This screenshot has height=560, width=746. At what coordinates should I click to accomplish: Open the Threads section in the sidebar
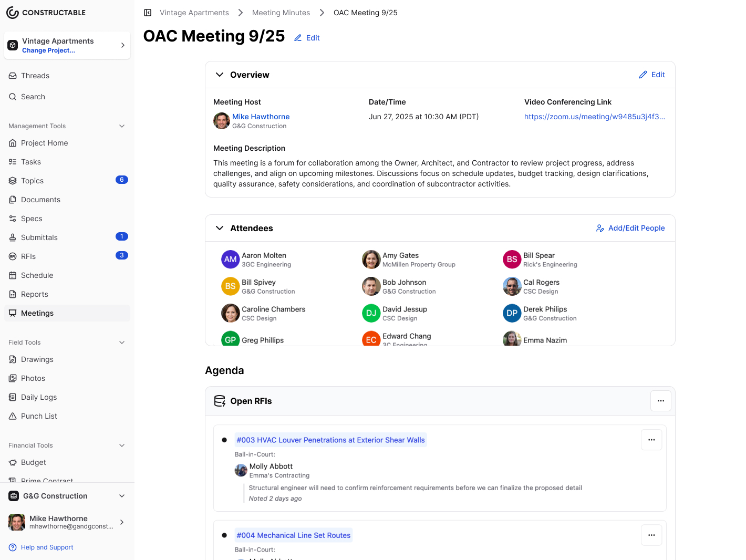36,76
